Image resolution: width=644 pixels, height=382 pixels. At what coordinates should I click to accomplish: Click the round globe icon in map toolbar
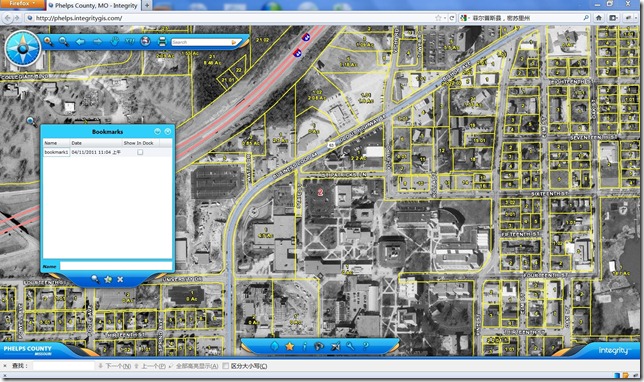(x=145, y=41)
